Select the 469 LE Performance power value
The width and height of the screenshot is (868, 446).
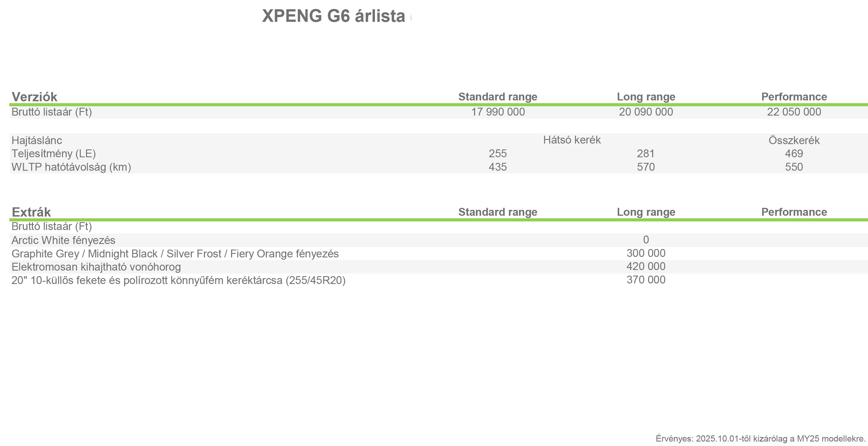[x=794, y=154]
